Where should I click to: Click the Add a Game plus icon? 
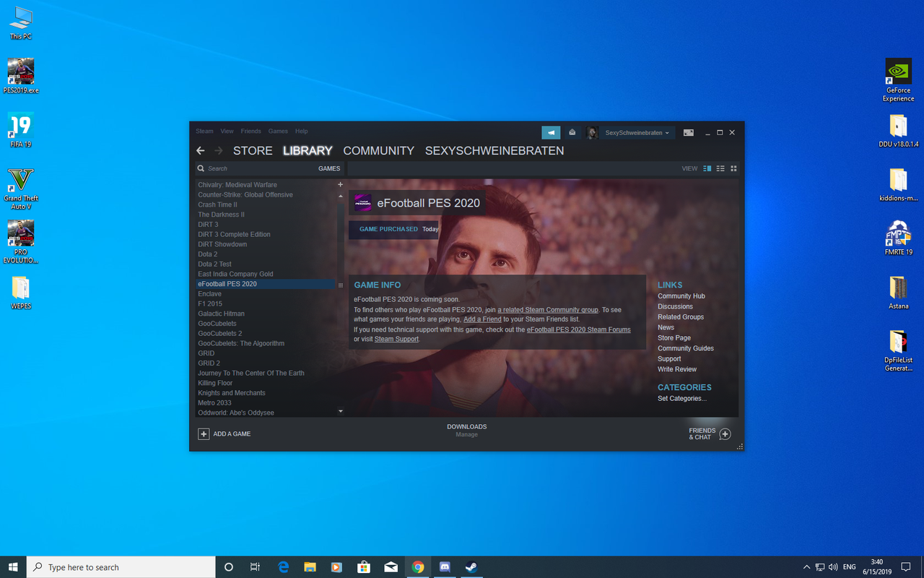[204, 433]
